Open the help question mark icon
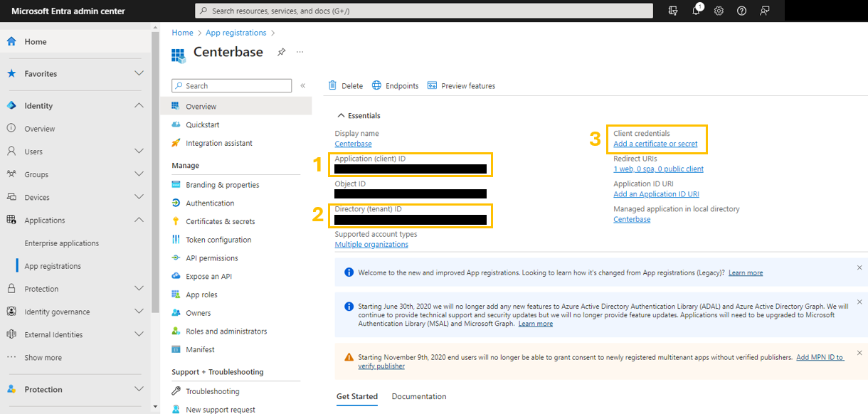The height and width of the screenshot is (414, 868). (742, 11)
